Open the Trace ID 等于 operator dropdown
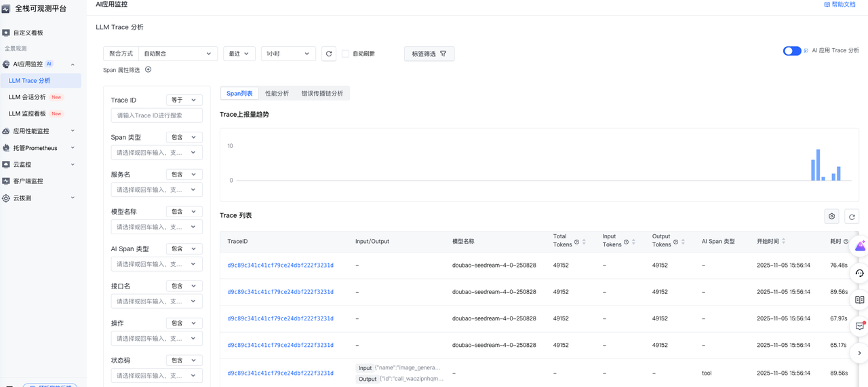 pos(184,100)
